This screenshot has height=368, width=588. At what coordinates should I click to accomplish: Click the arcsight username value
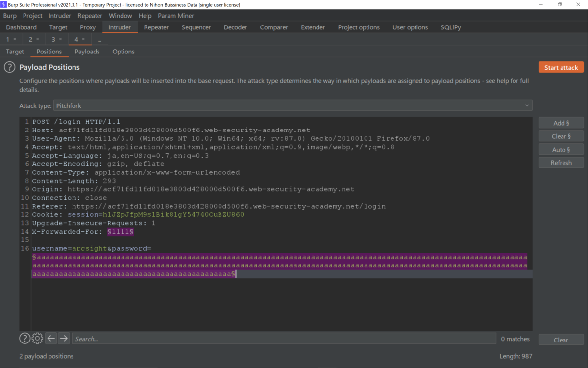click(89, 248)
